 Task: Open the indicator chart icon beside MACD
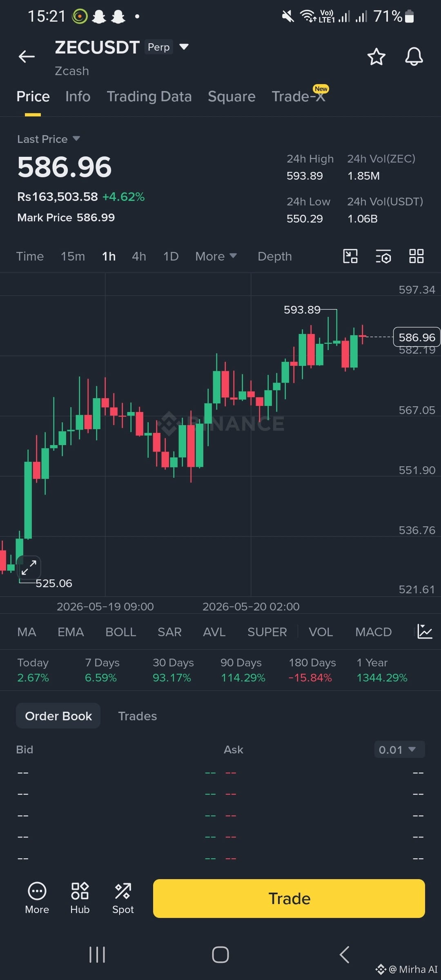(x=425, y=632)
